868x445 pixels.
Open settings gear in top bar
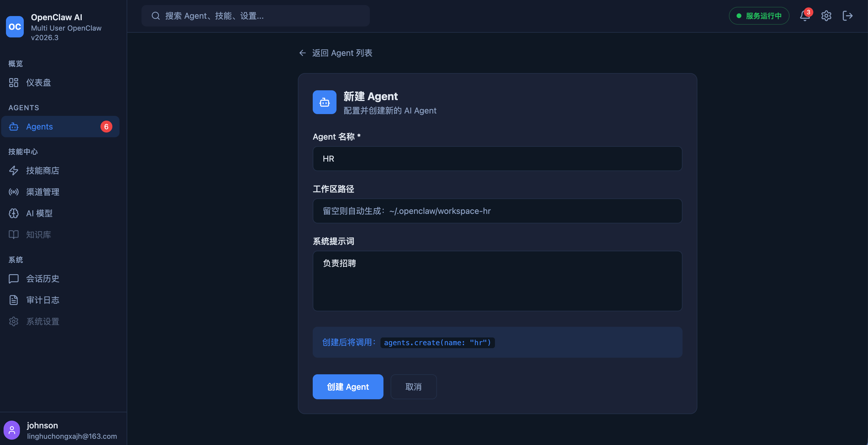point(826,16)
